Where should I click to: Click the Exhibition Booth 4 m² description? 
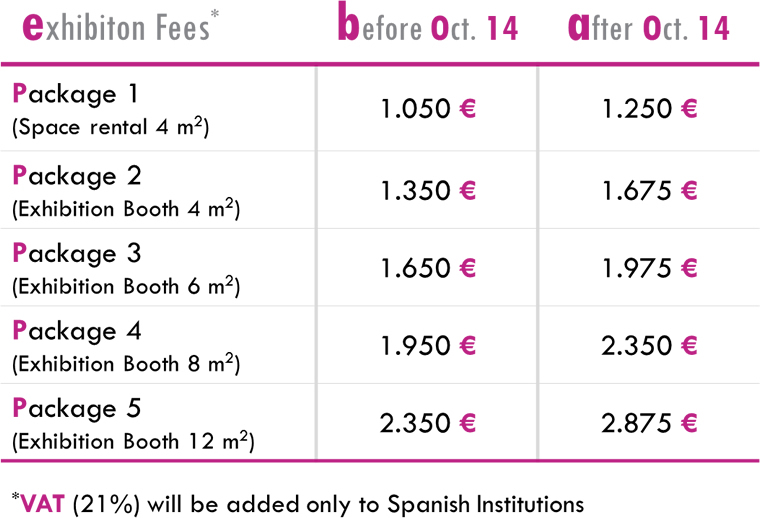126,209
